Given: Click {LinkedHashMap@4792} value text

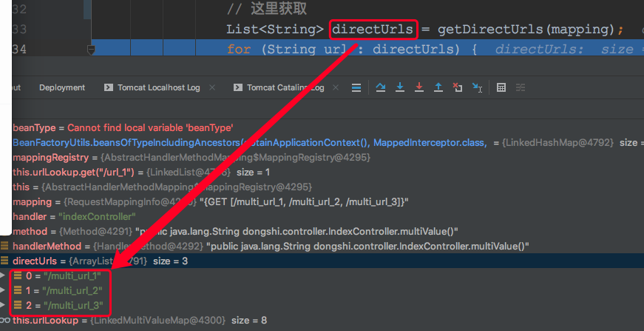Looking at the screenshot, I should click(x=557, y=143).
